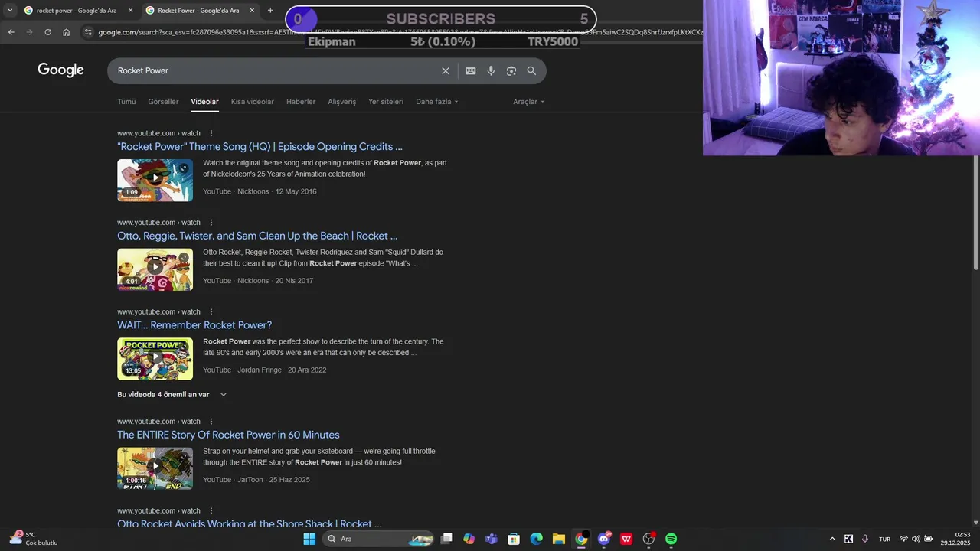The height and width of the screenshot is (551, 980).
Task: Play the 13:05 Remember Rocket Power thumbnail
Action: [155, 359]
